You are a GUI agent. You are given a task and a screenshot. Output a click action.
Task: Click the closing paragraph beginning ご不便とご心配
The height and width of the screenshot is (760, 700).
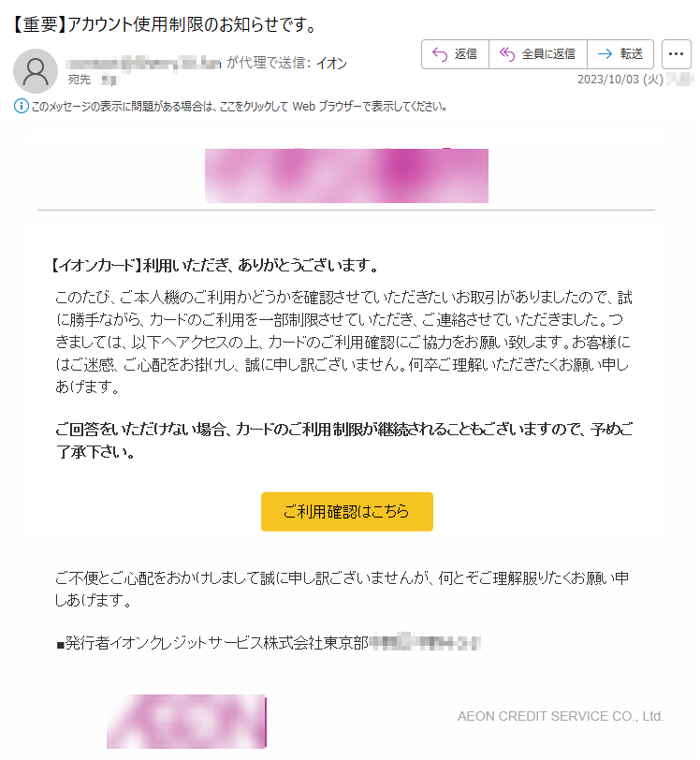pos(342,589)
